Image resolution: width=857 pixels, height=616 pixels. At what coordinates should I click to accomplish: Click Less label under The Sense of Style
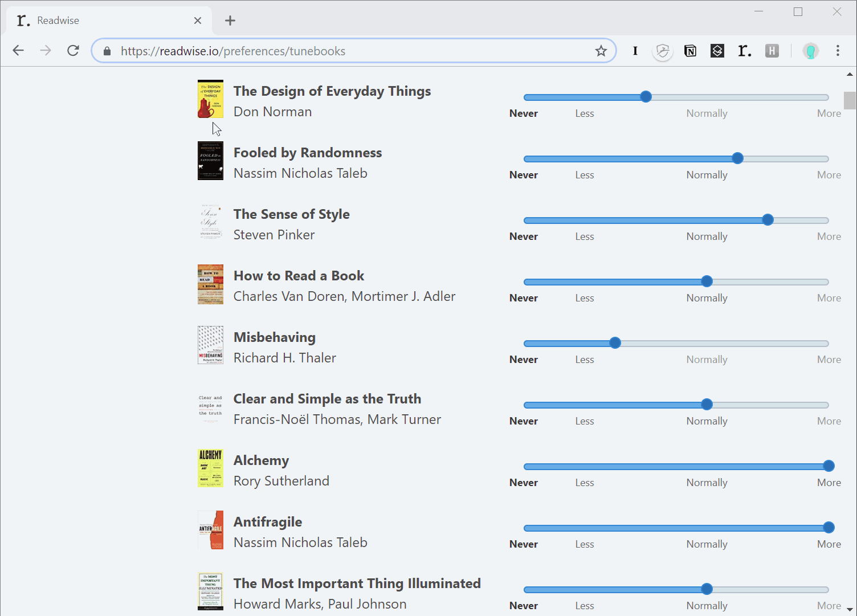[585, 236]
